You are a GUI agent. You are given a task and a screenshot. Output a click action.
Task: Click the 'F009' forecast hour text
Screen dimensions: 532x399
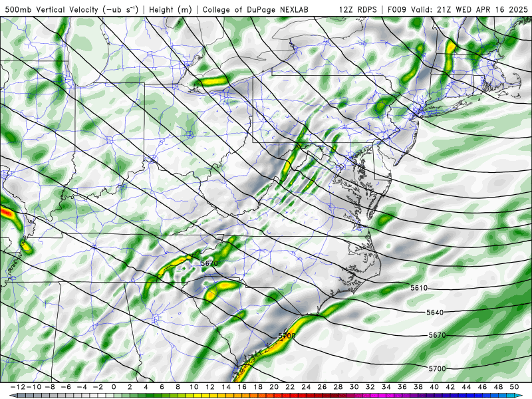point(396,9)
